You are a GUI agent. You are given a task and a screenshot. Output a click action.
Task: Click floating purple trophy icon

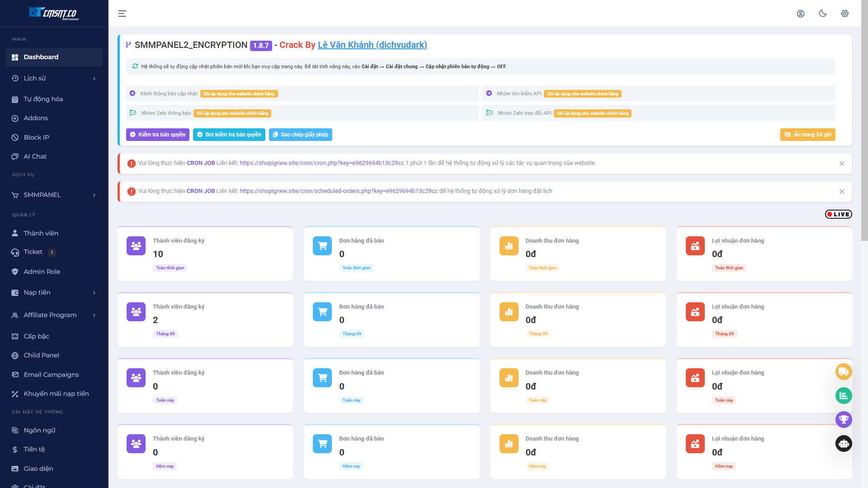(x=844, y=419)
